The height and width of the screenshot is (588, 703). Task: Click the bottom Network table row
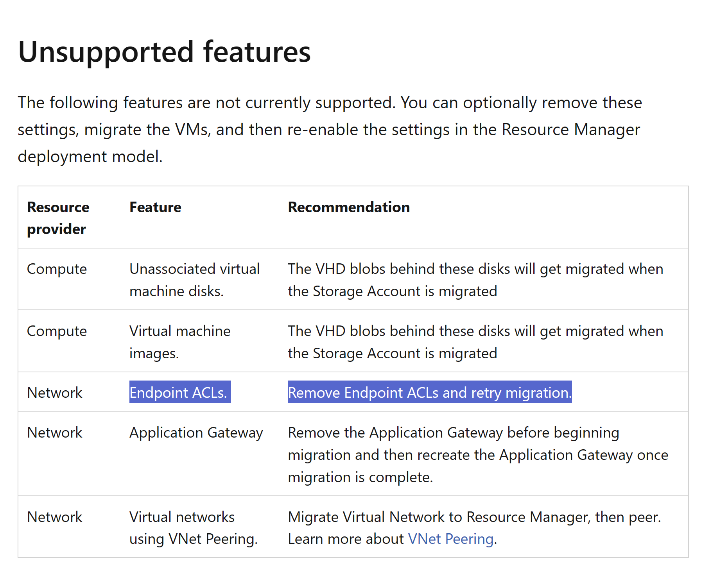352,527
